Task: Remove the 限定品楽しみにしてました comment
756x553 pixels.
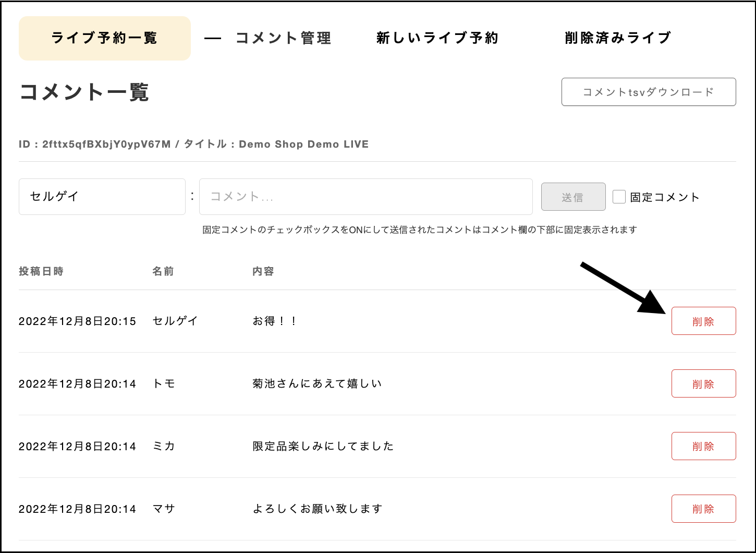Action: click(703, 447)
